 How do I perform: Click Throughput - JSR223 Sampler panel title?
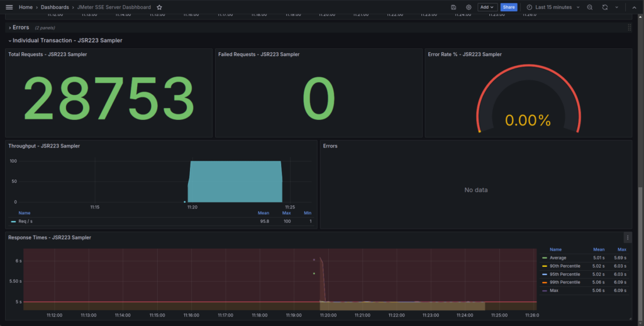click(44, 146)
